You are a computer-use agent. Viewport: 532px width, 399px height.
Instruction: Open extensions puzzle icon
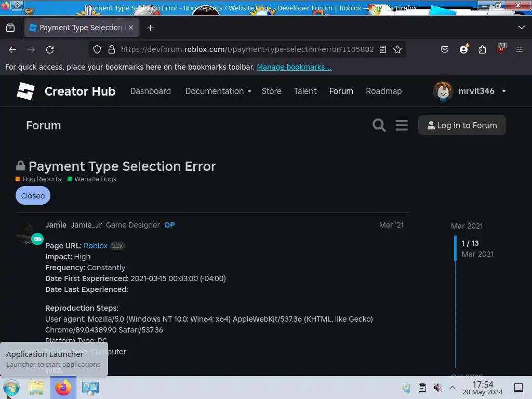[482, 49]
